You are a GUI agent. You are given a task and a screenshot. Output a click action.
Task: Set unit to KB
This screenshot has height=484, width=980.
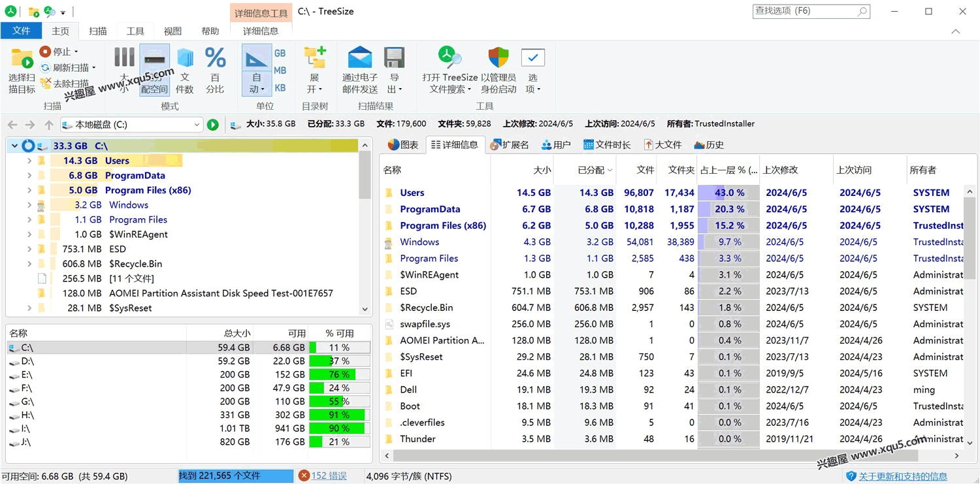280,88
